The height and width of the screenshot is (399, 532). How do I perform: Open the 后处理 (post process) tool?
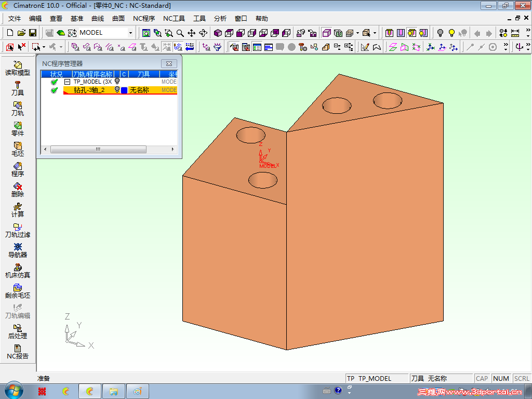tap(18, 332)
